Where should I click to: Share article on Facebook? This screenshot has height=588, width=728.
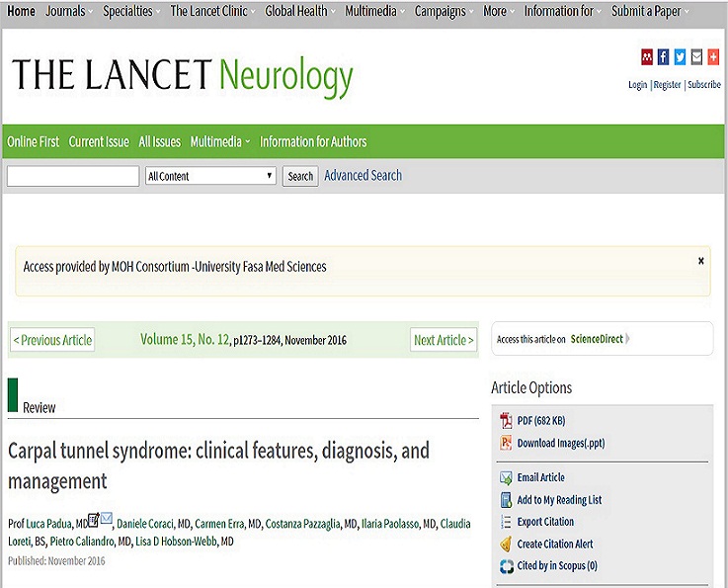pyautogui.click(x=664, y=56)
